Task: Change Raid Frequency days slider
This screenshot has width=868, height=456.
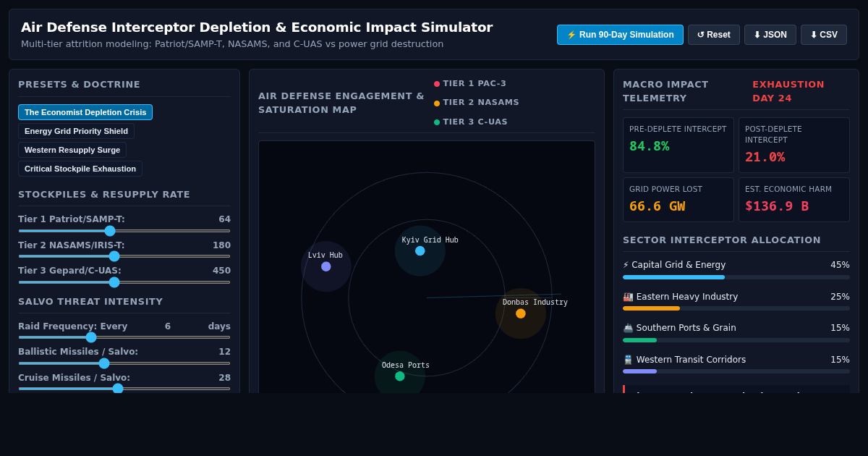Action: point(124,337)
